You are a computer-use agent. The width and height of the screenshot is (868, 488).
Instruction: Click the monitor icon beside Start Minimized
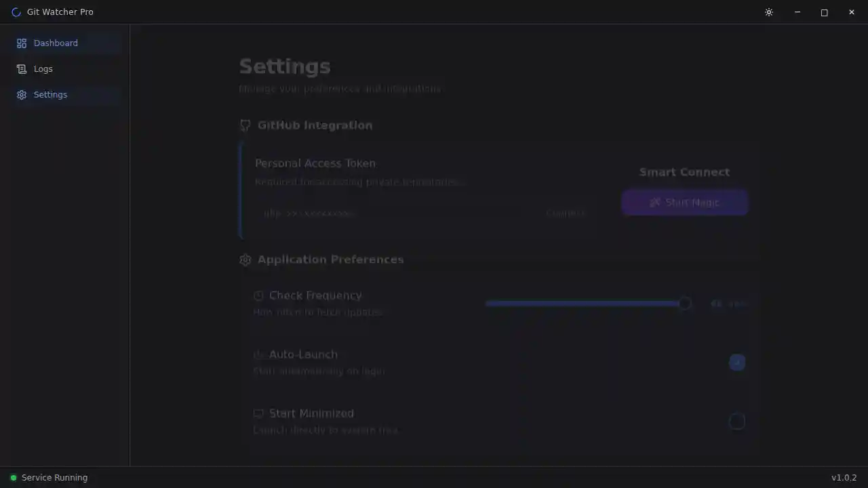[x=258, y=413]
